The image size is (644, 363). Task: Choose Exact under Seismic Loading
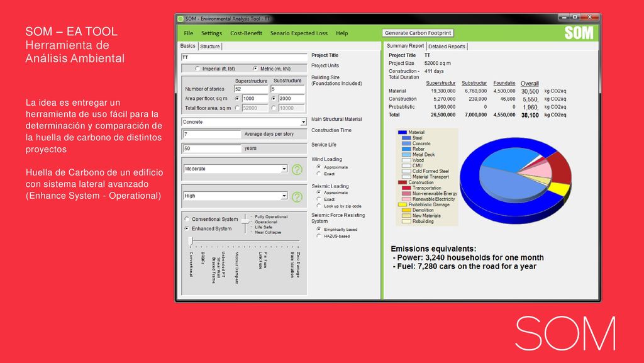click(x=319, y=199)
